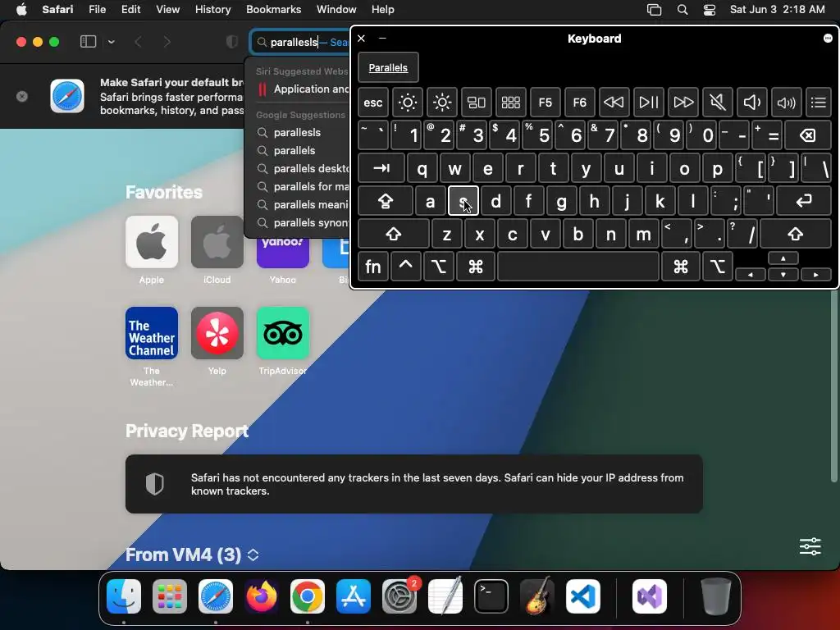The image size is (840, 630).
Task: Launch Visual Studio Code from the Dock
Action: coord(583,596)
